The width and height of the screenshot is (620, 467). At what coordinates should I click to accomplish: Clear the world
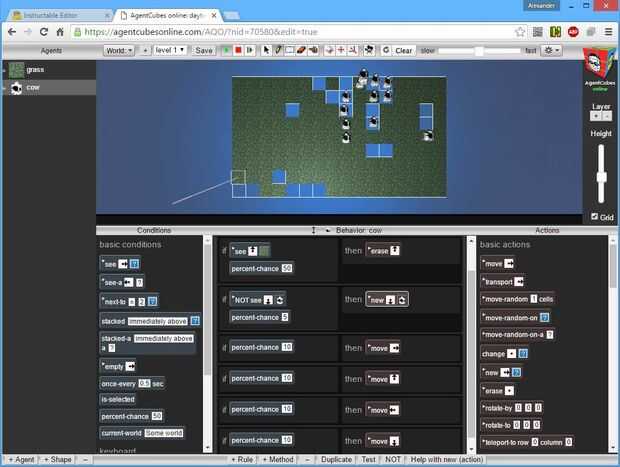[x=403, y=51]
